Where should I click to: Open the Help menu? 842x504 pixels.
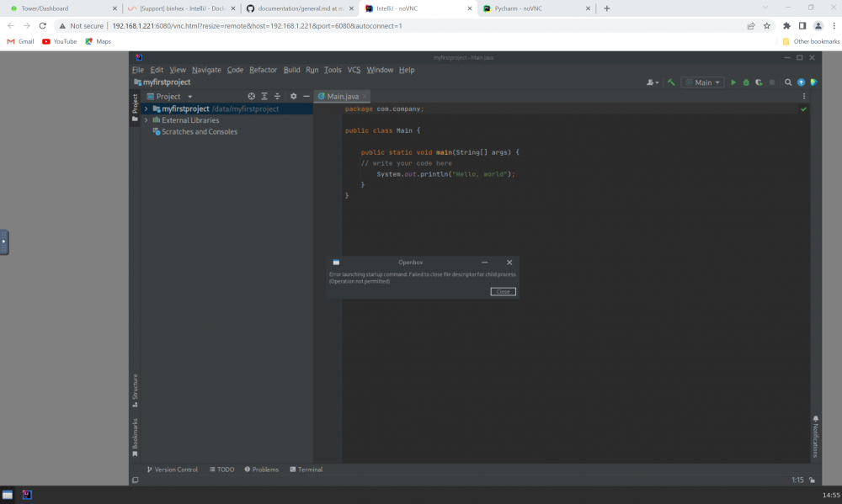tap(407, 70)
